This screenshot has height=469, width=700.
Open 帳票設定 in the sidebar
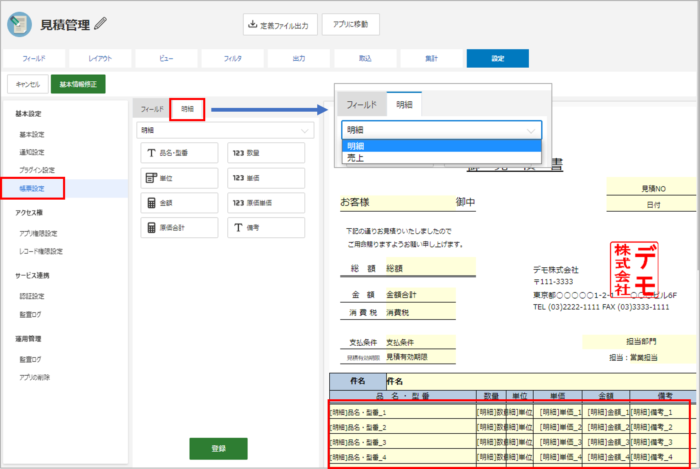33,188
